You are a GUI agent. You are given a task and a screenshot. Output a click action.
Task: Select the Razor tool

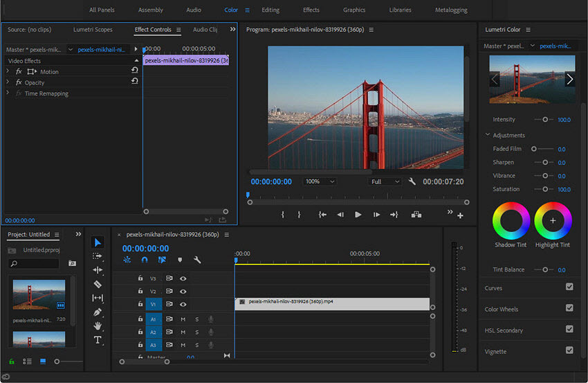[98, 284]
